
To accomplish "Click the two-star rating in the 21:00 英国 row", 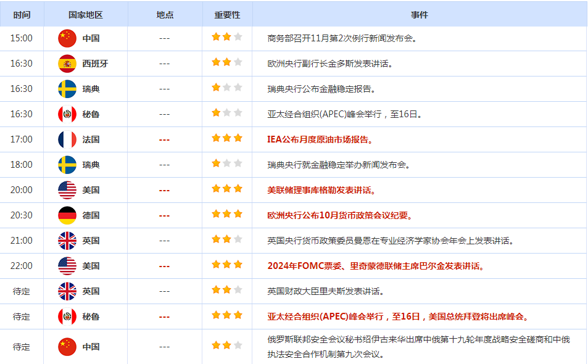I will pyautogui.click(x=227, y=239).
